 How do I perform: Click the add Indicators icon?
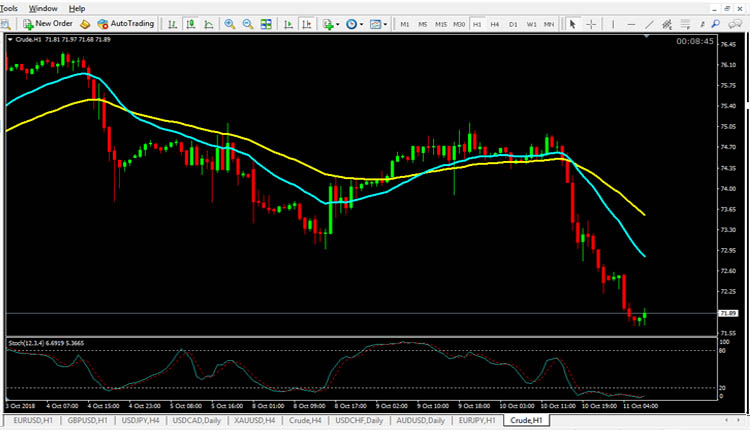328,24
